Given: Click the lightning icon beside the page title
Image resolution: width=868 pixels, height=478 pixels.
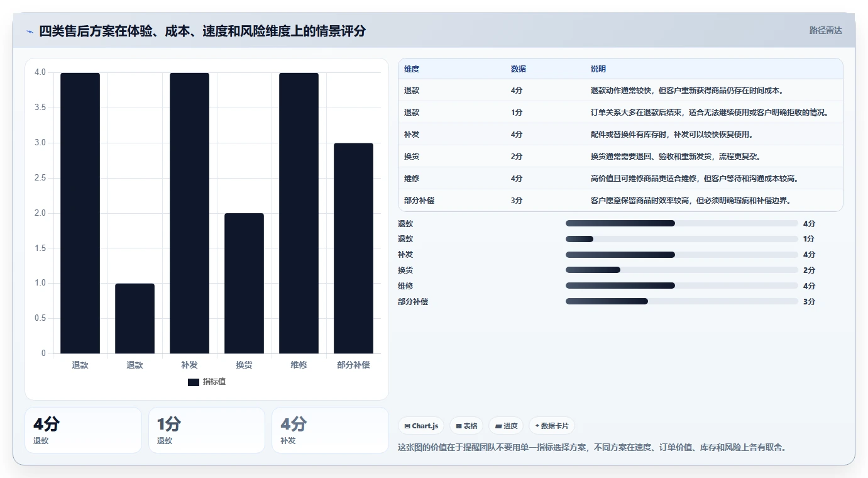Looking at the screenshot, I should 30,31.
